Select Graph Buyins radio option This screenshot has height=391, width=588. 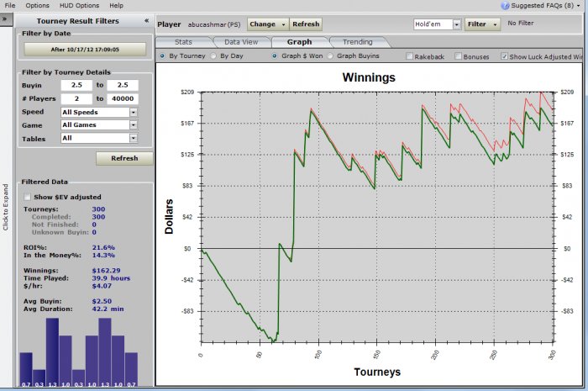point(330,55)
